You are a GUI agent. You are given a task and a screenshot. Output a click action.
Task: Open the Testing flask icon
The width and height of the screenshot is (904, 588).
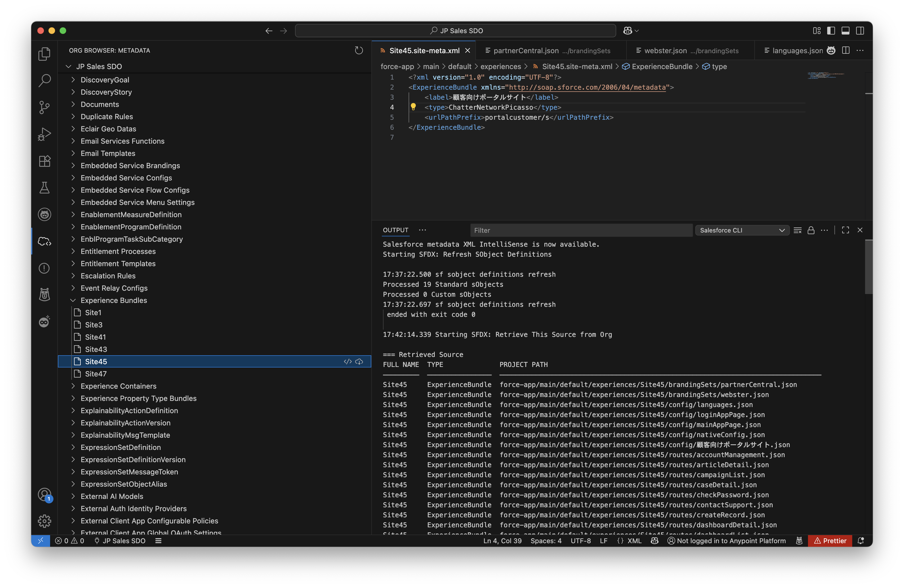click(45, 188)
